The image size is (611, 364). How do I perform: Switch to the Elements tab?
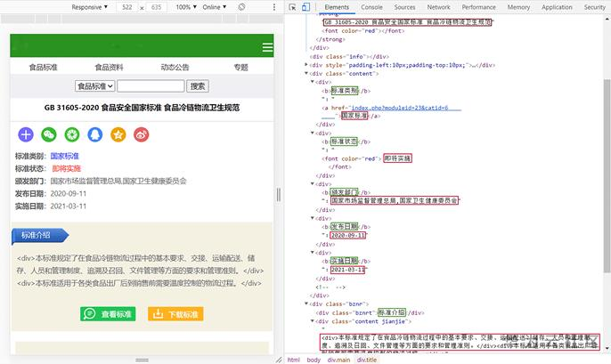[x=337, y=7]
